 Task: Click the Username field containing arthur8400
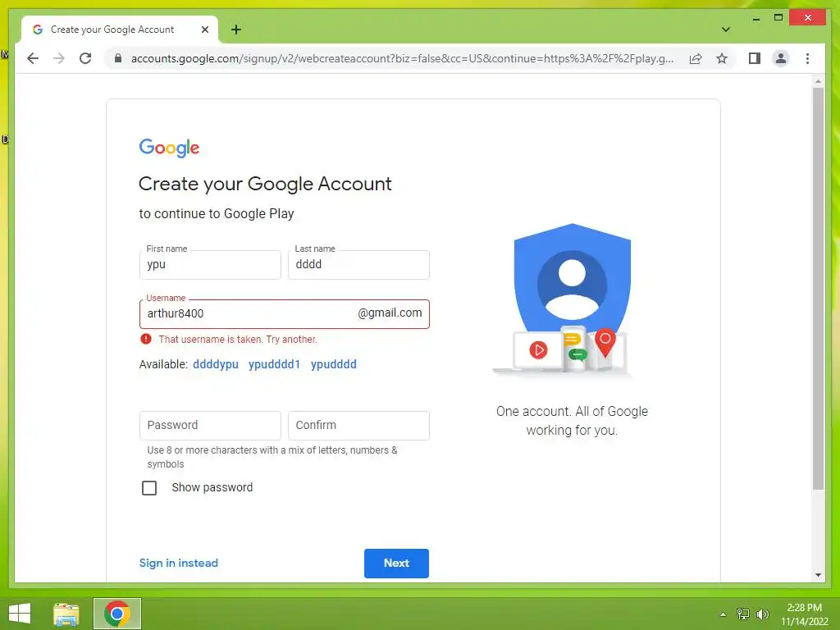[285, 314]
